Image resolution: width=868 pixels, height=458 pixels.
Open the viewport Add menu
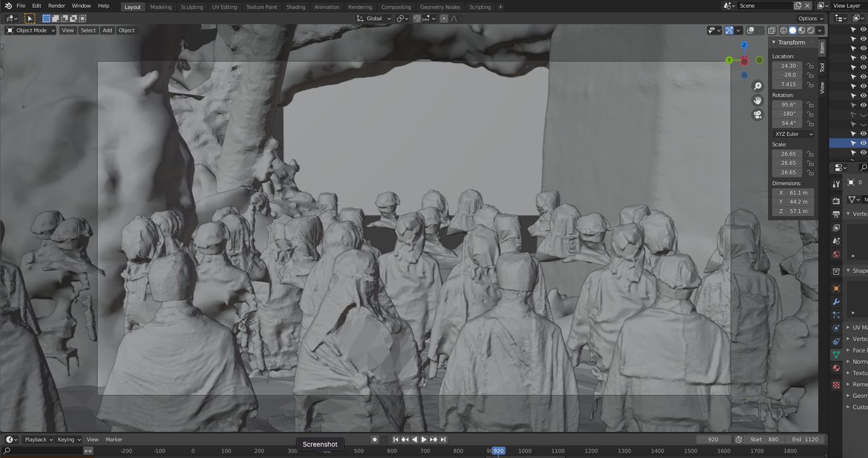(107, 30)
